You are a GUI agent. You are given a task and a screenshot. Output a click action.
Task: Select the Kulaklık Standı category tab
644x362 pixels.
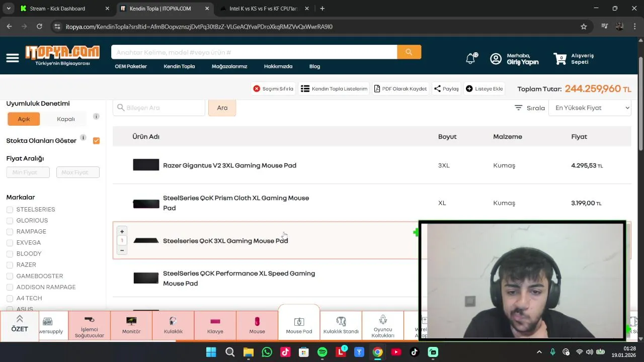(x=341, y=325)
